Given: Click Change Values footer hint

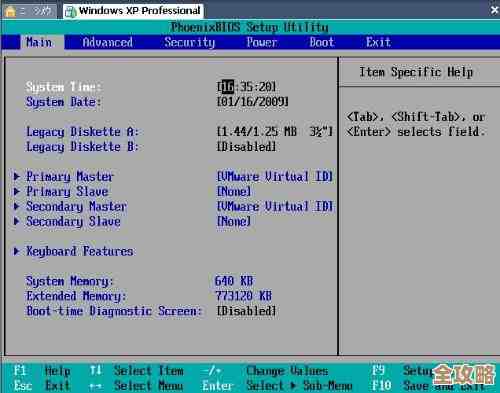Looking at the screenshot, I should (287, 371).
